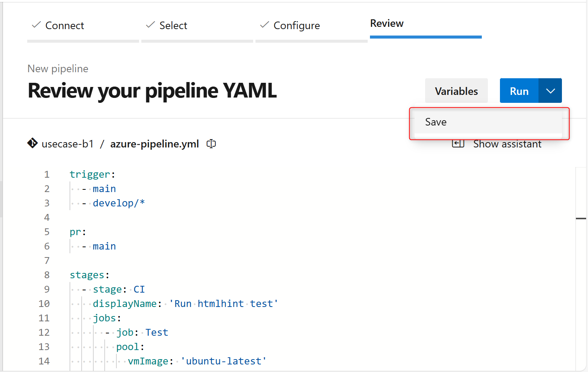The width and height of the screenshot is (588, 372).
Task: Place cursor on the 'ubuntu-latest' value
Action: pyautogui.click(x=224, y=361)
